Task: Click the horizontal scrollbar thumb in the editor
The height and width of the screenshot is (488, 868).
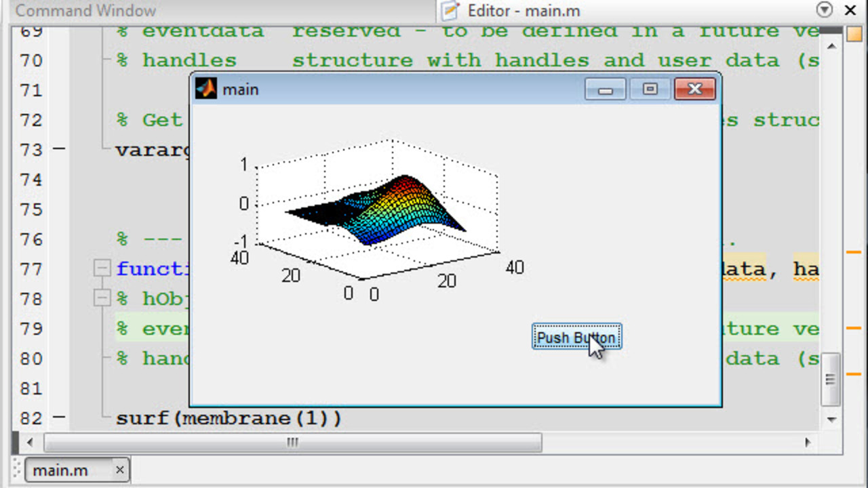Action: (292, 443)
